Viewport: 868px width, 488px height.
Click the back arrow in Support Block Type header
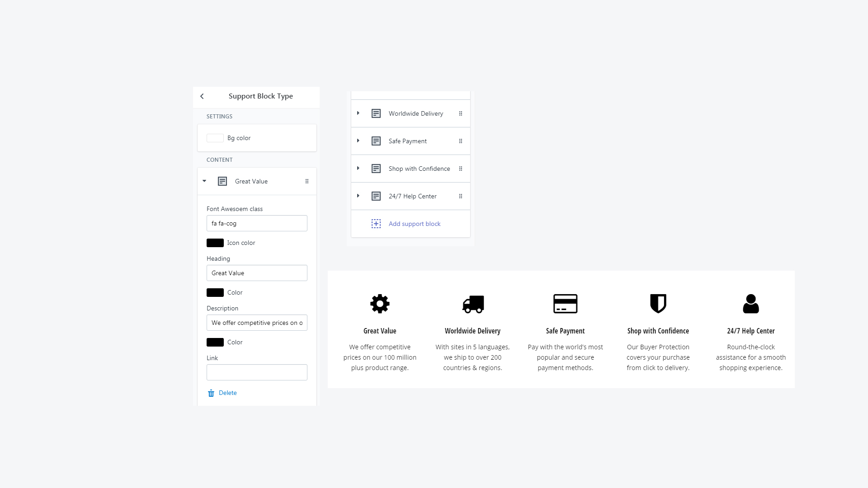point(202,96)
